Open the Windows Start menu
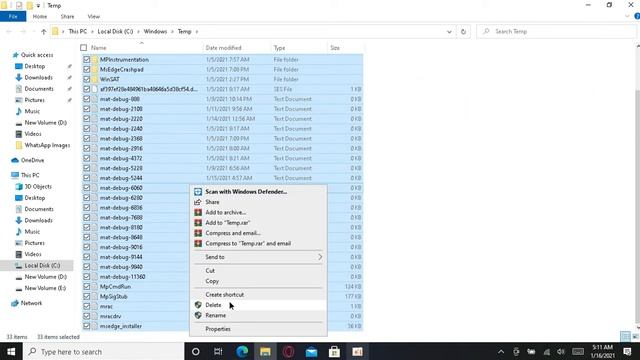This screenshot has height=360, width=640. 11,351
